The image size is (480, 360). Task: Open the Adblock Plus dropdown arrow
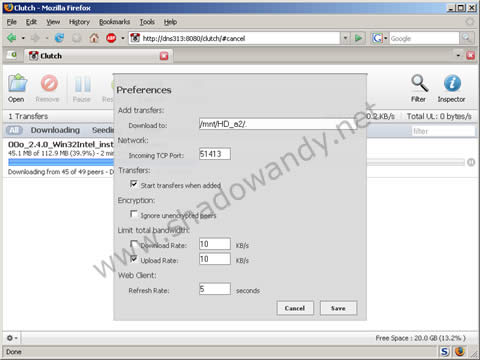coord(123,38)
